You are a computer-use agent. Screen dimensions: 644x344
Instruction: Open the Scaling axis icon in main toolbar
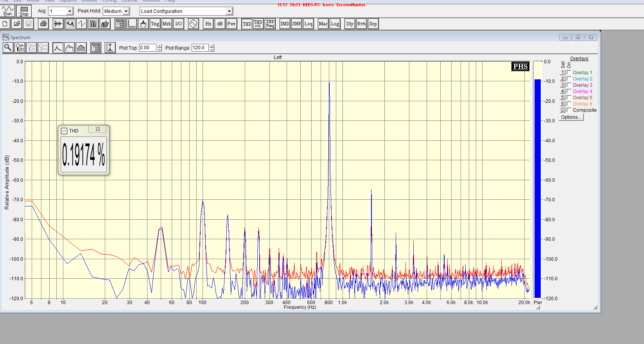[x=132, y=24]
